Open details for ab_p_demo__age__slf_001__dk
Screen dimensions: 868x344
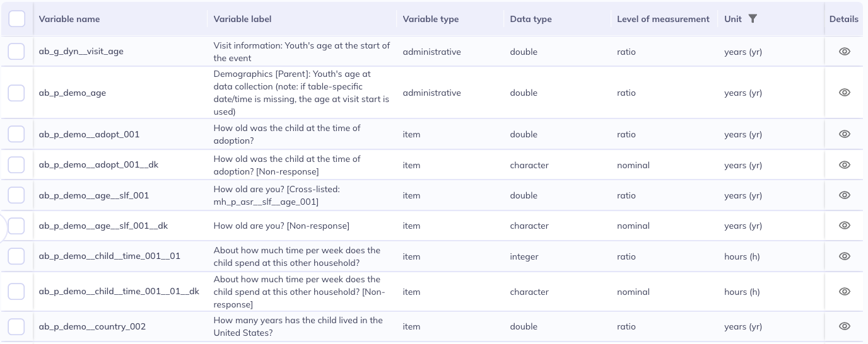pyautogui.click(x=845, y=226)
